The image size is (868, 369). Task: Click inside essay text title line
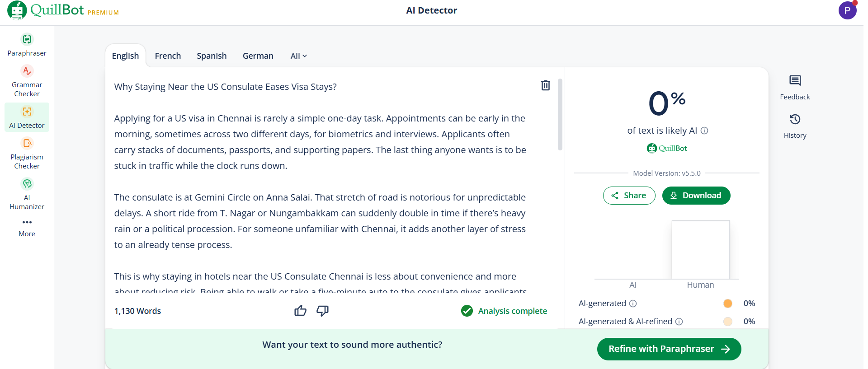225,87
